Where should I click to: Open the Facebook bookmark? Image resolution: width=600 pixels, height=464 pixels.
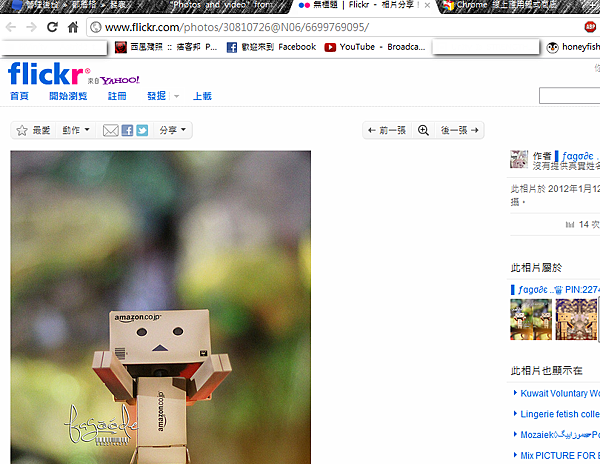[272, 47]
